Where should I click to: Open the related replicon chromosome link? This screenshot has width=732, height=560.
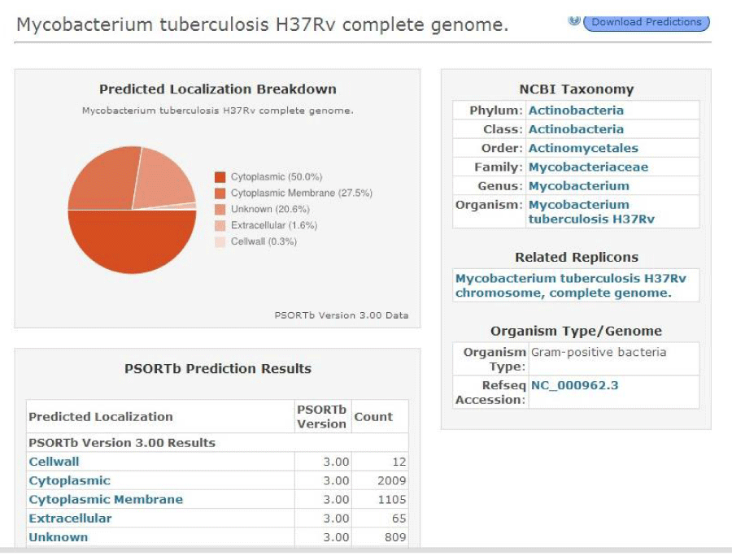pos(571,285)
